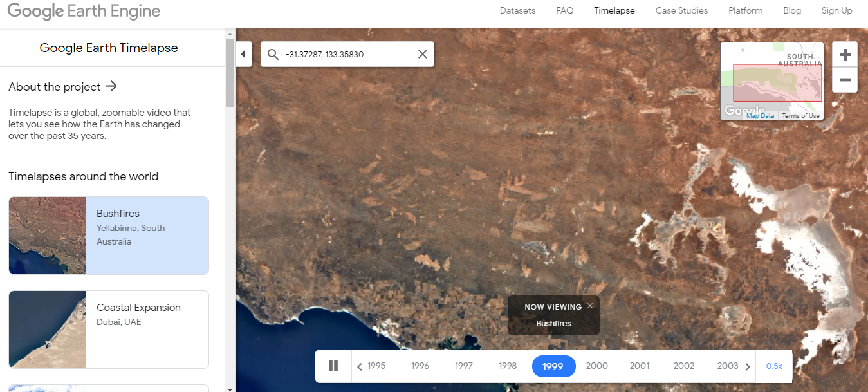Zoom in on the map
The image size is (868, 392).
click(845, 55)
